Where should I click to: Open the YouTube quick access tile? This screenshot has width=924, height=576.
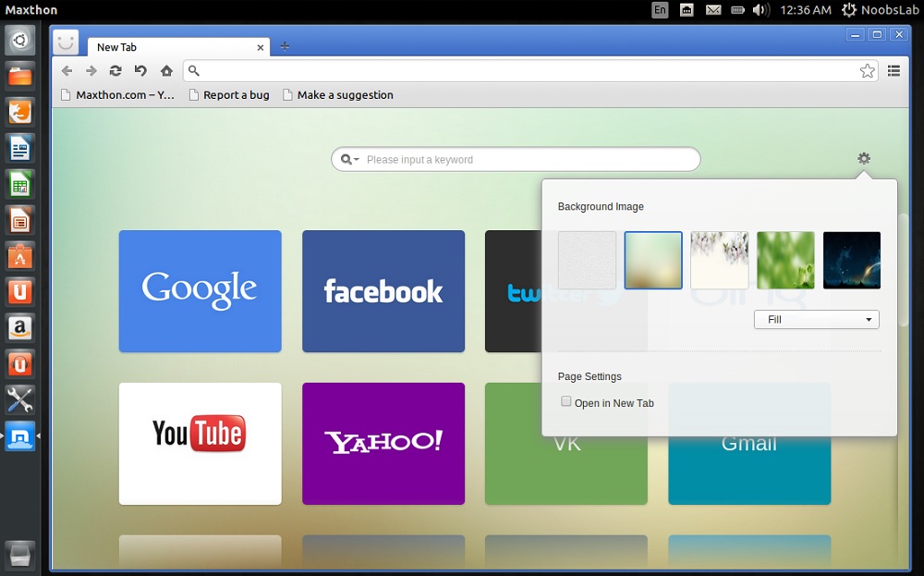point(201,444)
